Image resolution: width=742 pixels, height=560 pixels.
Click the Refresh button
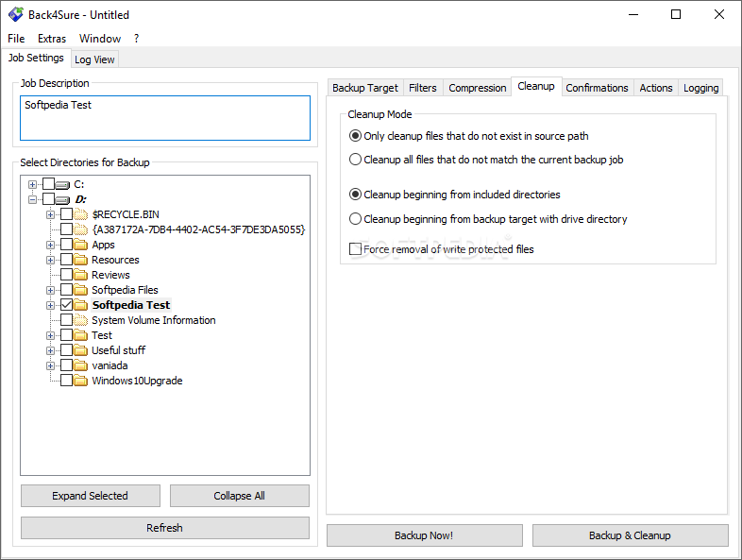pyautogui.click(x=164, y=528)
